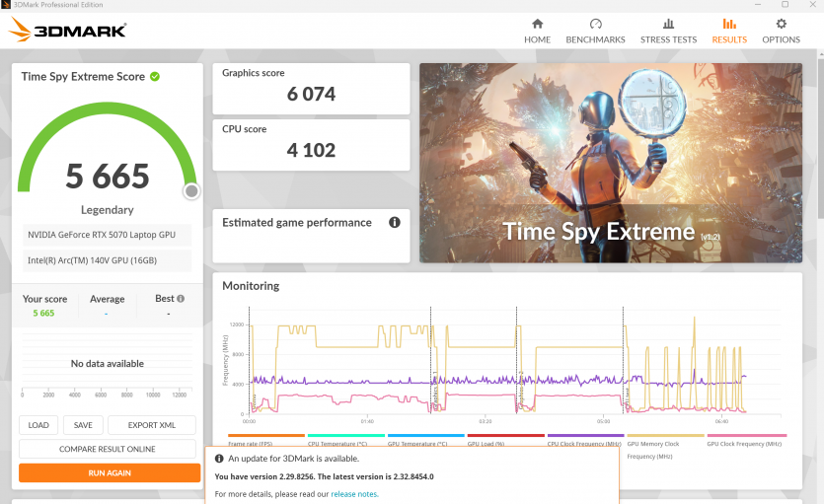This screenshot has width=824, height=504.
Task: Click the EXPORT XML button
Action: click(x=151, y=425)
